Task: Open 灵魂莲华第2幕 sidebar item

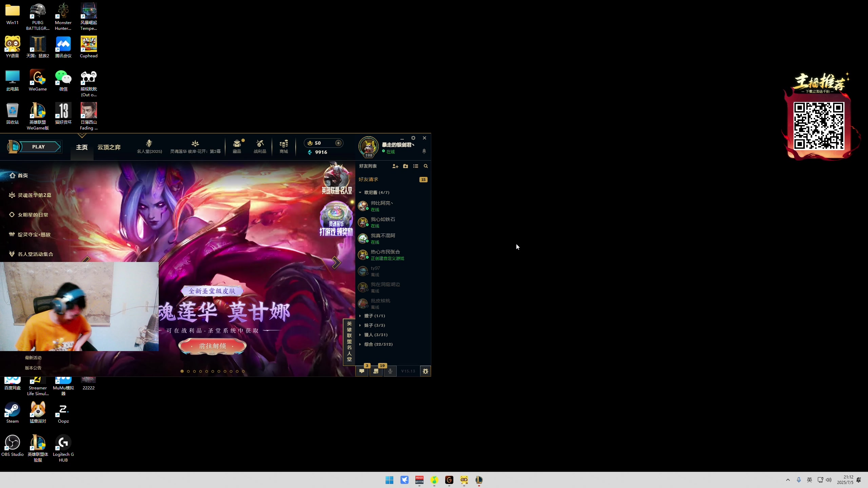Action: pos(30,195)
